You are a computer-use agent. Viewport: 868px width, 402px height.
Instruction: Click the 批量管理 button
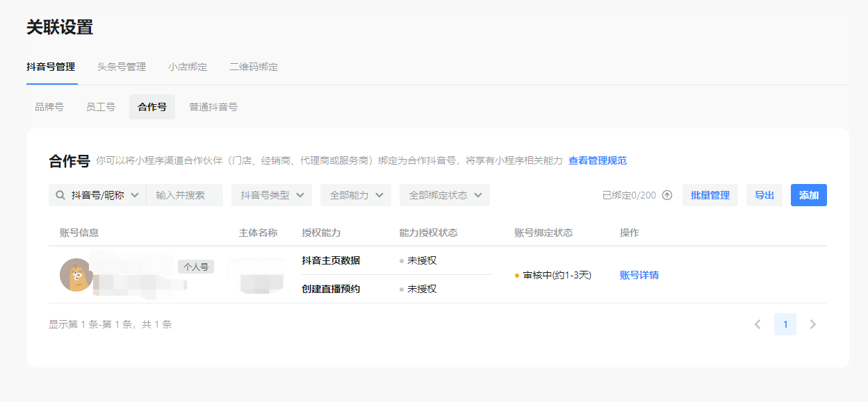(710, 195)
